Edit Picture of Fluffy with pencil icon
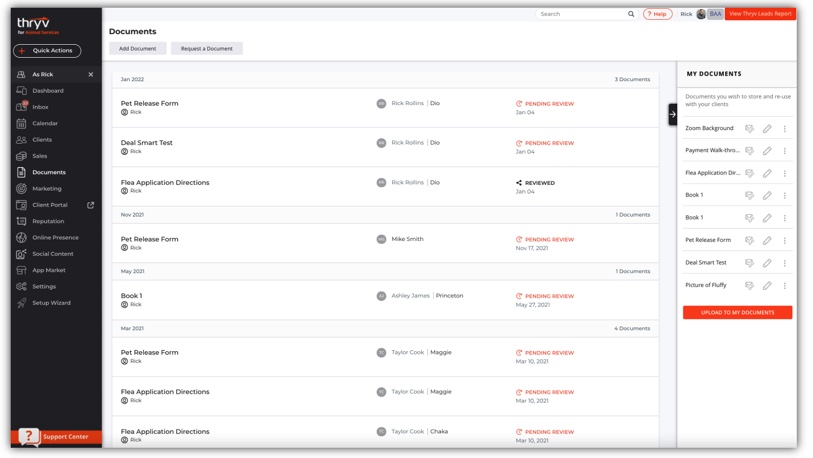 point(767,286)
